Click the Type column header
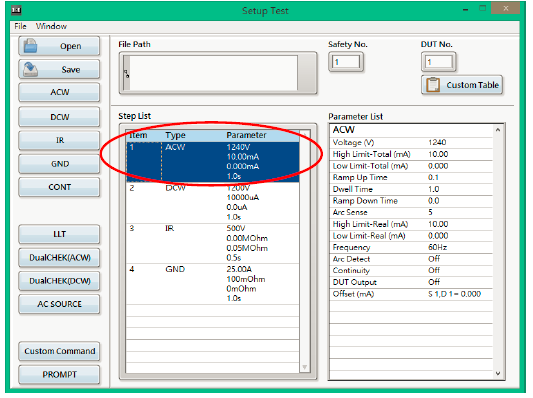 175,135
